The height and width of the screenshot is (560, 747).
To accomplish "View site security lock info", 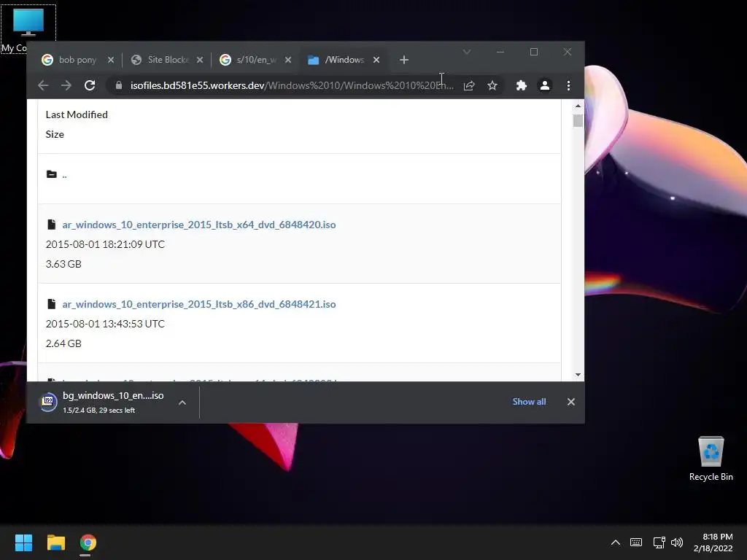I will [119, 85].
